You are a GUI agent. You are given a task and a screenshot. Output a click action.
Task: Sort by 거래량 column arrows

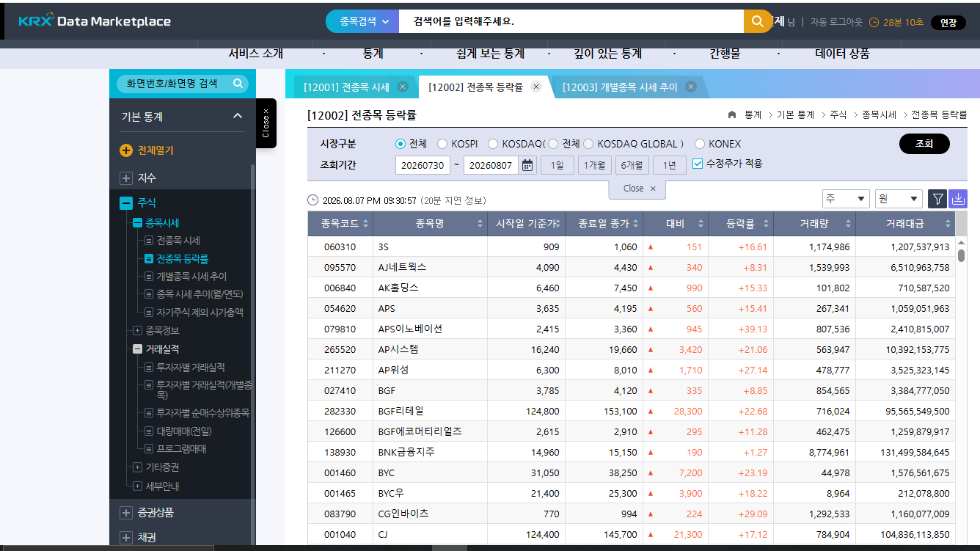(847, 225)
